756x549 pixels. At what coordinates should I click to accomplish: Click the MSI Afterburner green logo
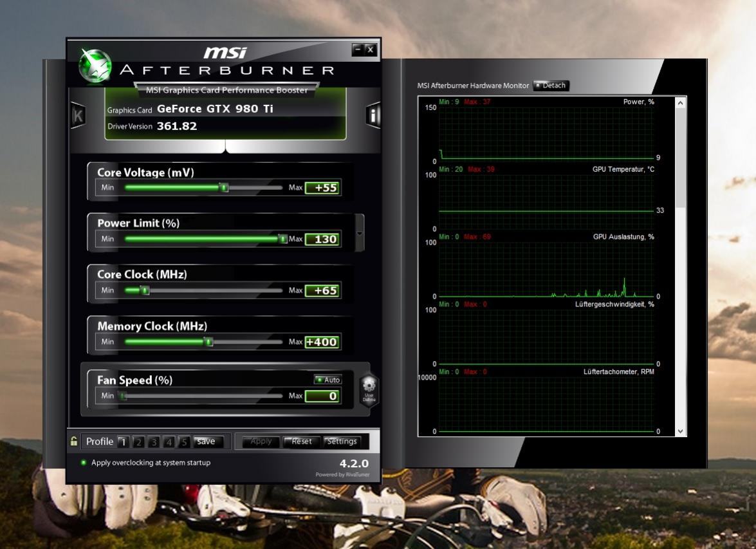coord(95,66)
